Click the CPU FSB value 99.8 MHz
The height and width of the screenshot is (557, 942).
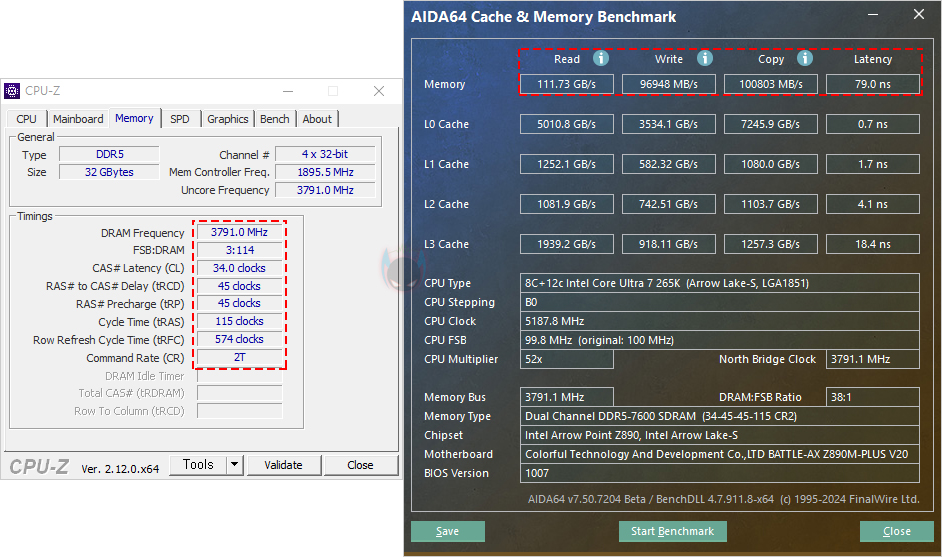(x=720, y=340)
